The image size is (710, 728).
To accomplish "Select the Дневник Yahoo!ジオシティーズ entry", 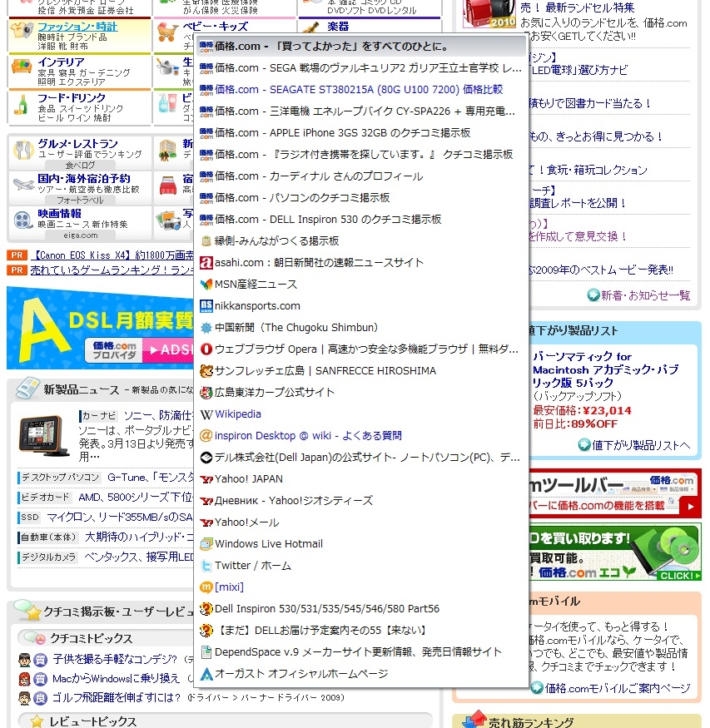I will 361,501.
